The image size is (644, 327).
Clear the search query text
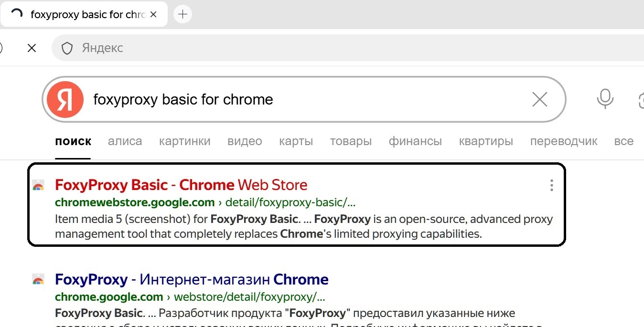coord(539,100)
